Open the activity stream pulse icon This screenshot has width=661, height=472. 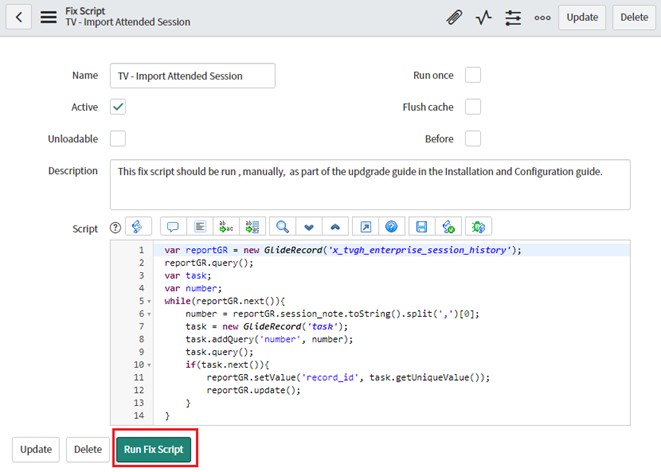pos(484,18)
